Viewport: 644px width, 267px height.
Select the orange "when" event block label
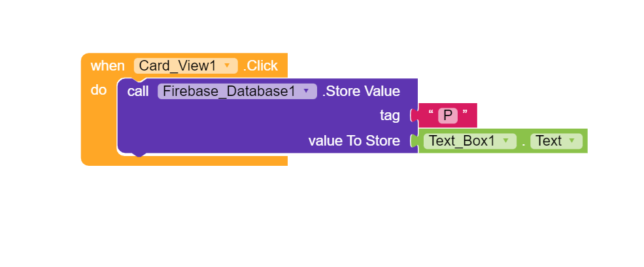107,66
